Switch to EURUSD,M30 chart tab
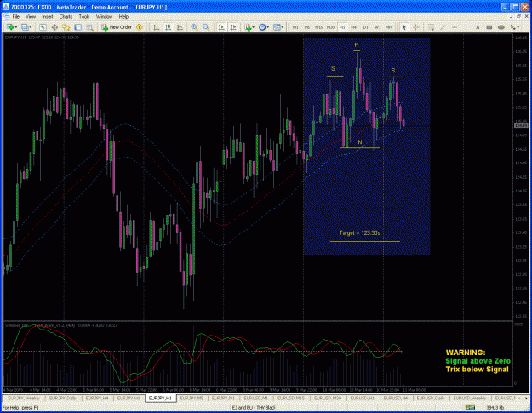This screenshot has height=413, width=532. pos(328,398)
